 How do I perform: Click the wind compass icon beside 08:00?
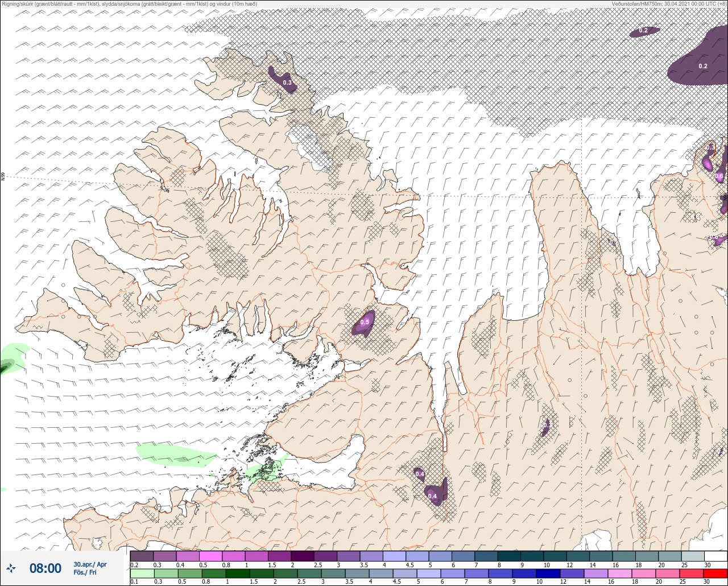[x=11, y=568]
